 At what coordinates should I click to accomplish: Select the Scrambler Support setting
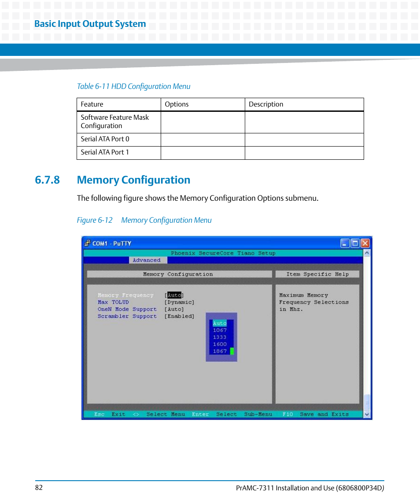coord(127,316)
